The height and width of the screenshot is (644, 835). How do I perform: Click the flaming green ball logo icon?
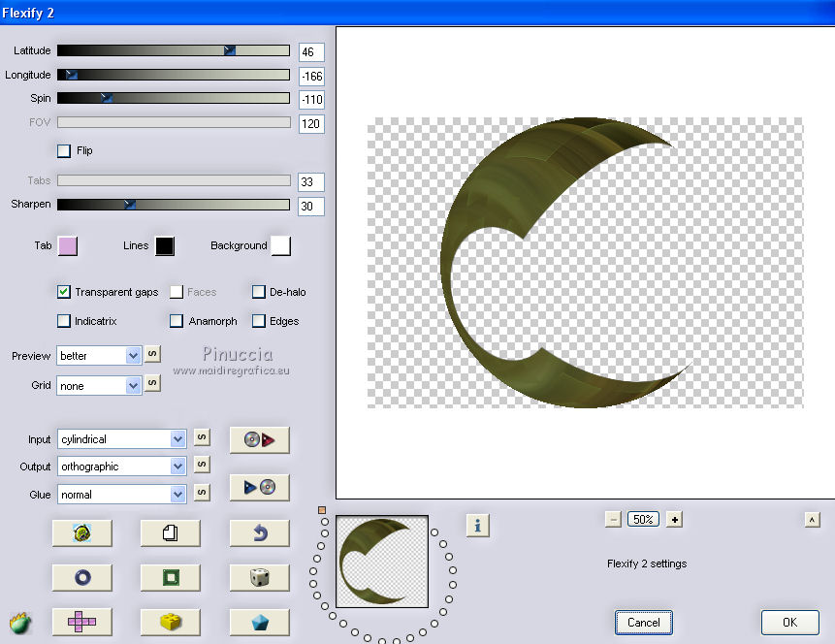pyautogui.click(x=20, y=623)
